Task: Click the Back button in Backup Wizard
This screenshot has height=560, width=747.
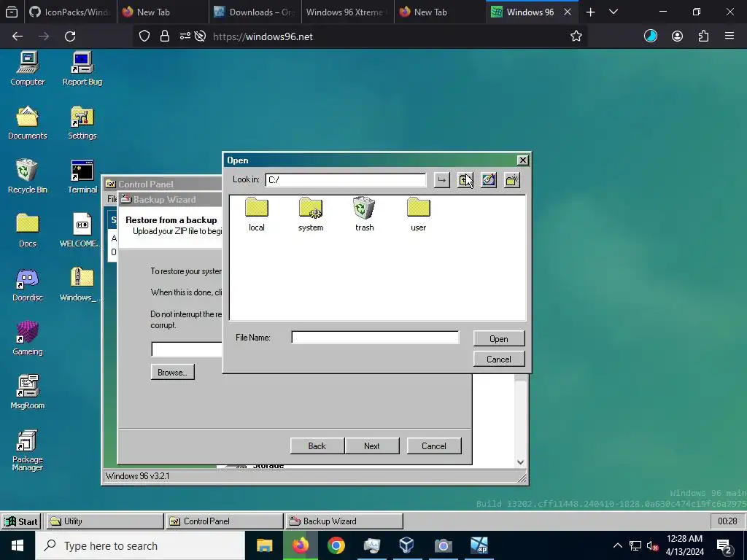Action: point(317,446)
